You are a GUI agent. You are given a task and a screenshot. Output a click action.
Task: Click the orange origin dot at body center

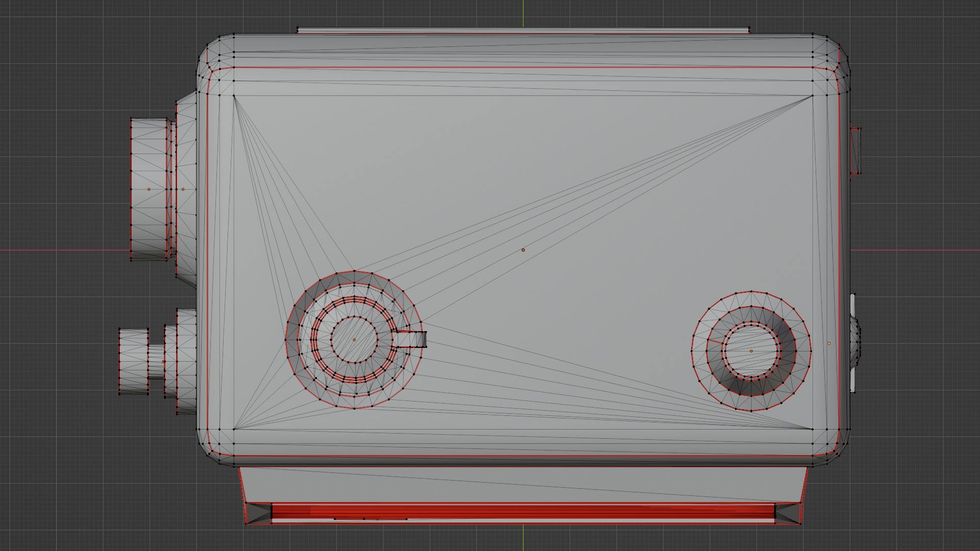pos(523,250)
